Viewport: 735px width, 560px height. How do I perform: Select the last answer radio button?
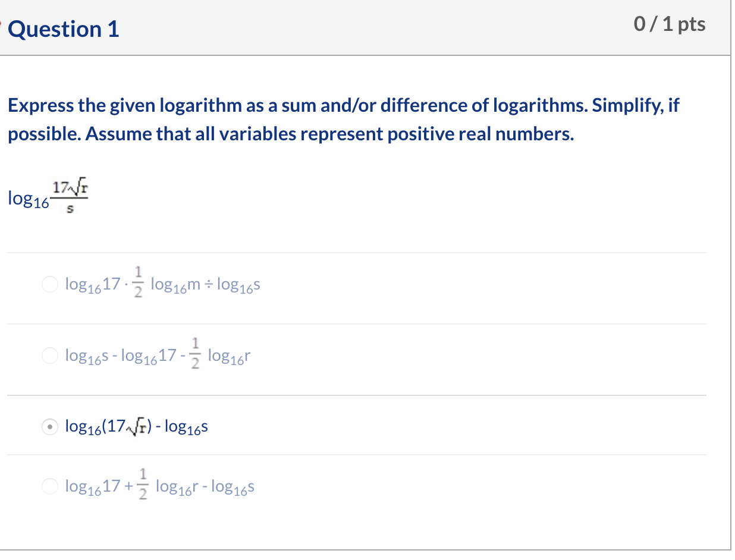50,486
